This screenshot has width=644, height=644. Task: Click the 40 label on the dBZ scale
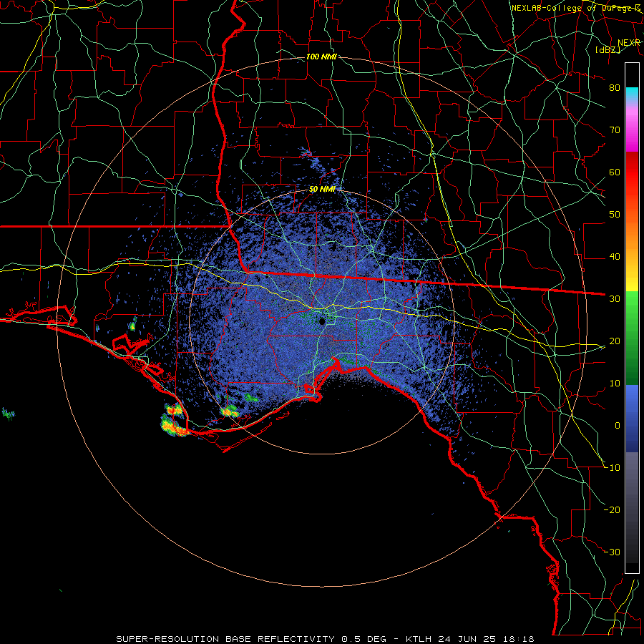[x=615, y=257]
